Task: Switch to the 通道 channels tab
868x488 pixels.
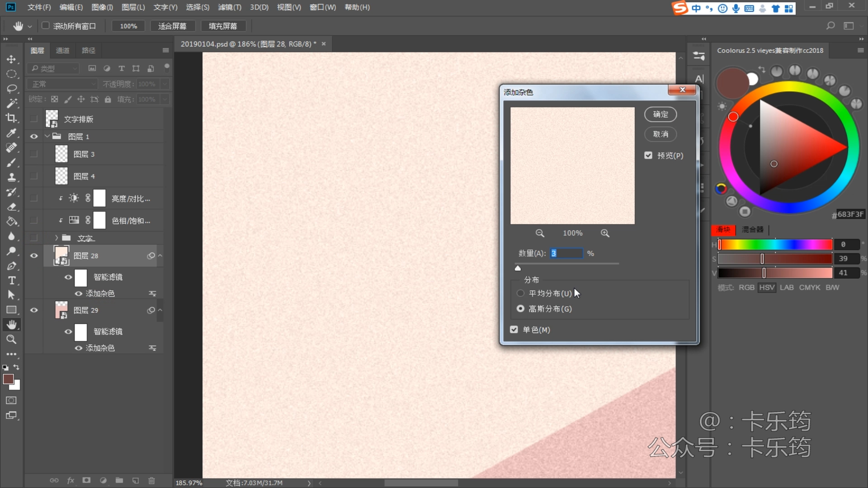Action: click(x=62, y=50)
